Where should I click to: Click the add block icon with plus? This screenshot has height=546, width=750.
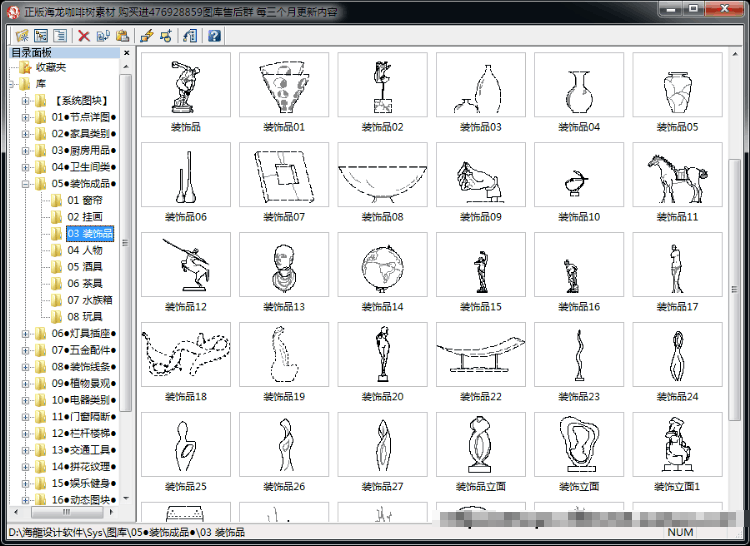(x=166, y=35)
